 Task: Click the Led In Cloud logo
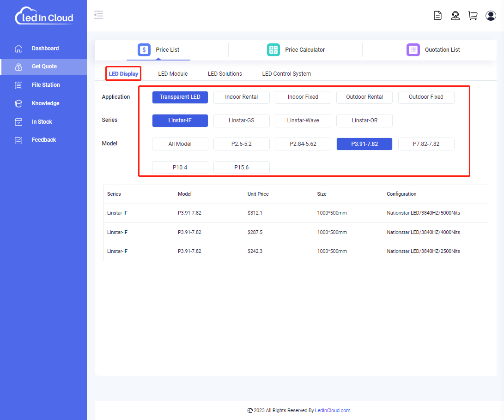[44, 16]
